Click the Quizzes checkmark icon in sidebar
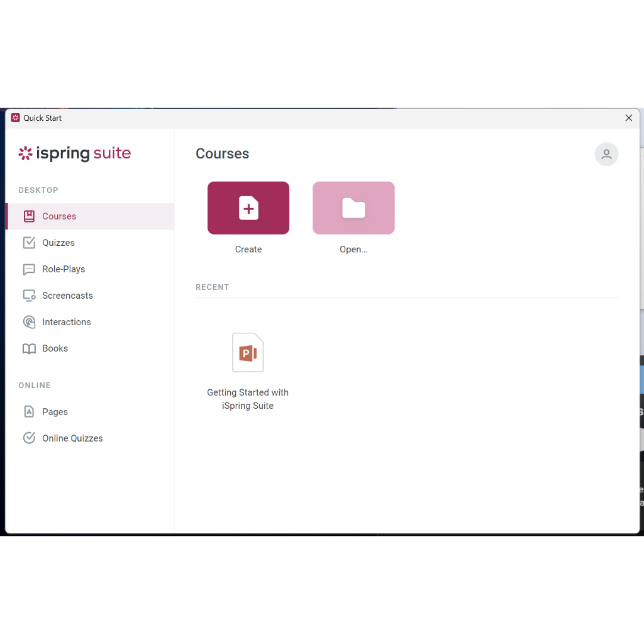The width and height of the screenshot is (644, 644). pyautogui.click(x=29, y=243)
